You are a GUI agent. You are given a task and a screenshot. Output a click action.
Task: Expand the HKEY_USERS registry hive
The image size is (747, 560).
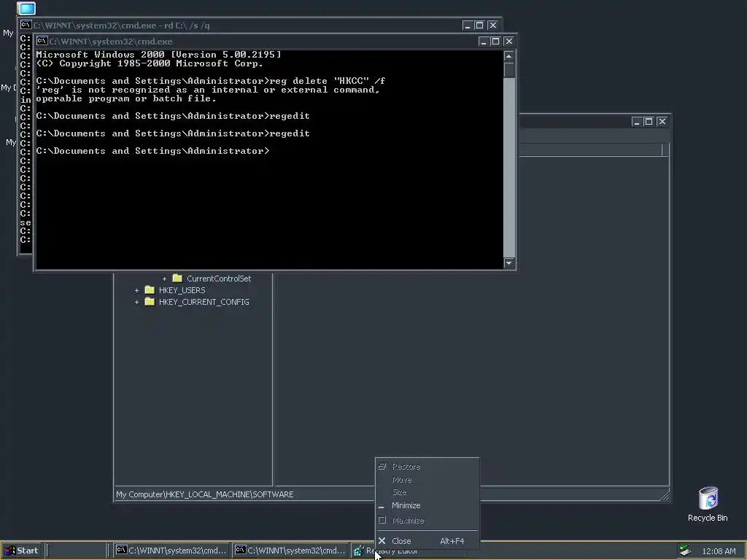136,290
